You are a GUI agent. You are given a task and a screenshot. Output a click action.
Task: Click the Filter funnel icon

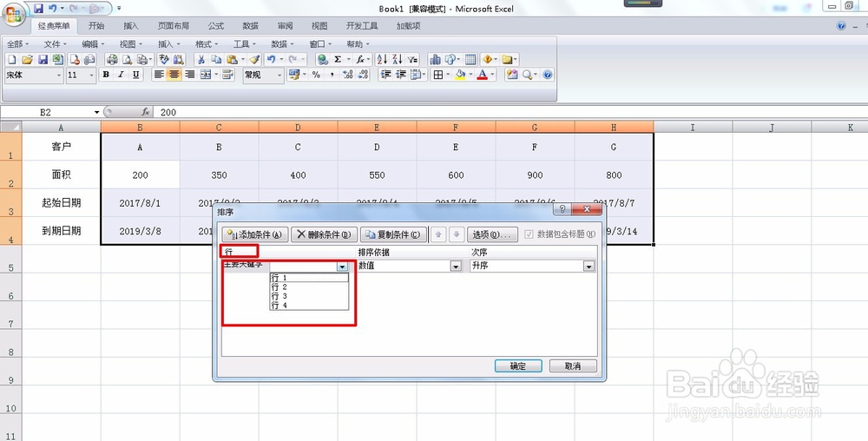coord(412,60)
